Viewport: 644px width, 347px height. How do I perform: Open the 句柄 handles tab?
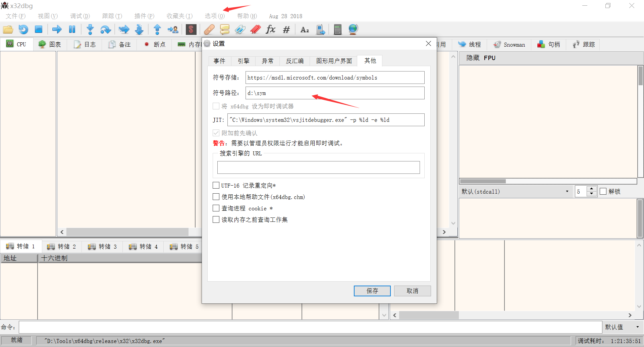[x=549, y=44]
